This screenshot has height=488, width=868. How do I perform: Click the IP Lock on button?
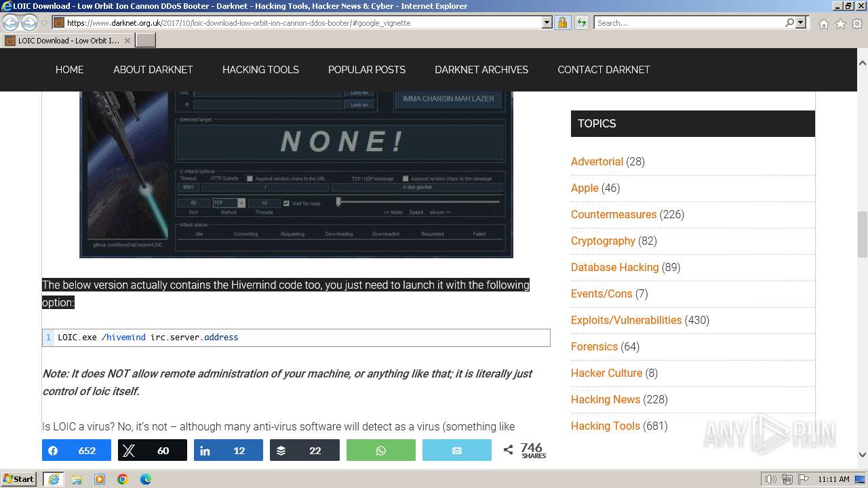pos(359,105)
